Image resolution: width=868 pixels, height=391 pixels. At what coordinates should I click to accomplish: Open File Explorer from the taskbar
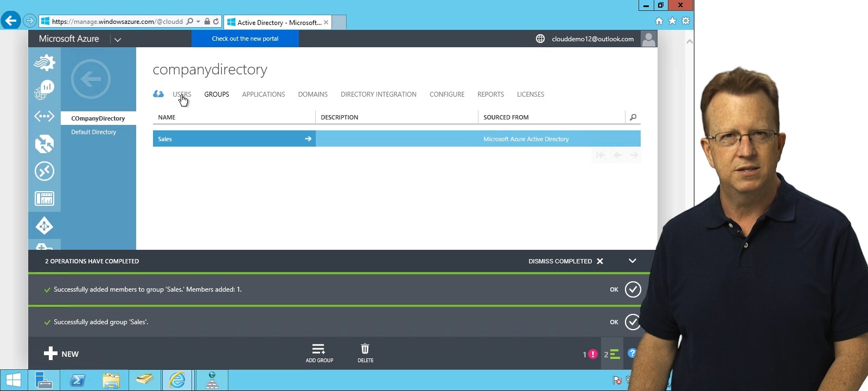pyautogui.click(x=111, y=380)
